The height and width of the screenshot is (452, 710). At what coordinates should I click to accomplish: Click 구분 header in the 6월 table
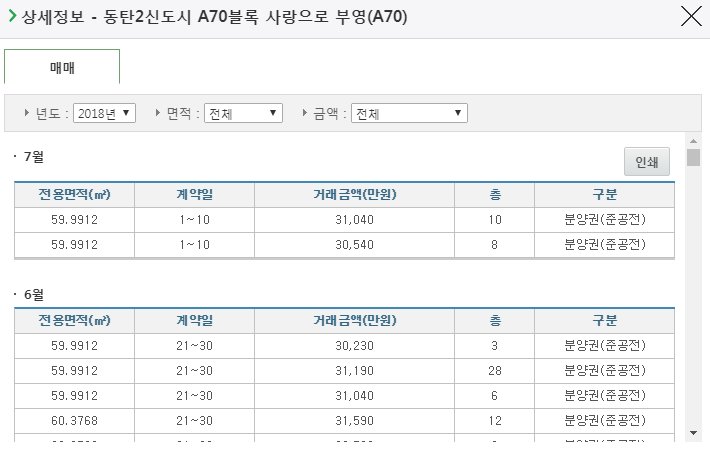(x=604, y=321)
